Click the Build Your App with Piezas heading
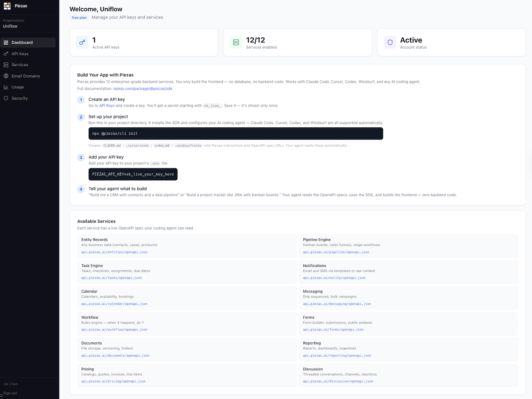532x399 pixels. point(105,75)
